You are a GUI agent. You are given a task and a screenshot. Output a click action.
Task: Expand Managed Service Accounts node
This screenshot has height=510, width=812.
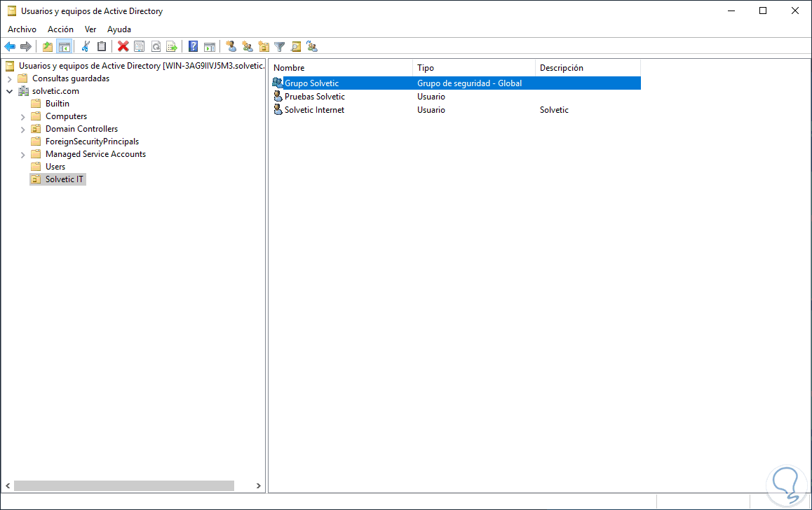22,155
